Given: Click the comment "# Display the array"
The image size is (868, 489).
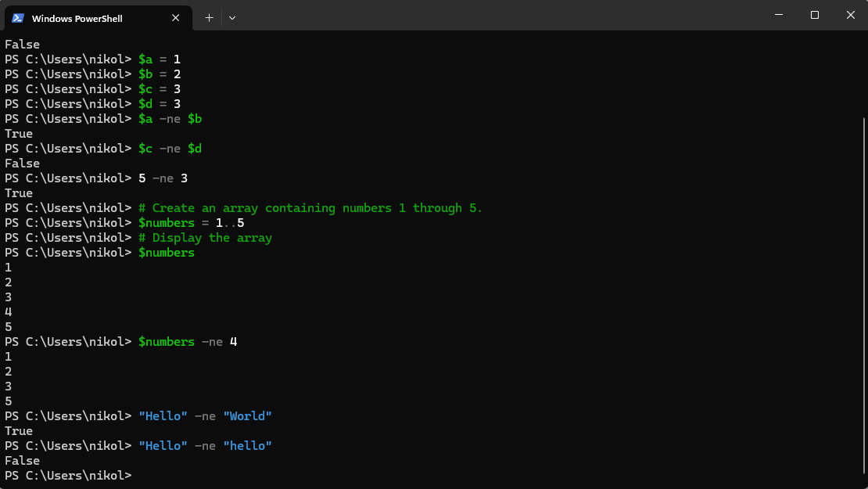Looking at the screenshot, I should click(x=205, y=238).
